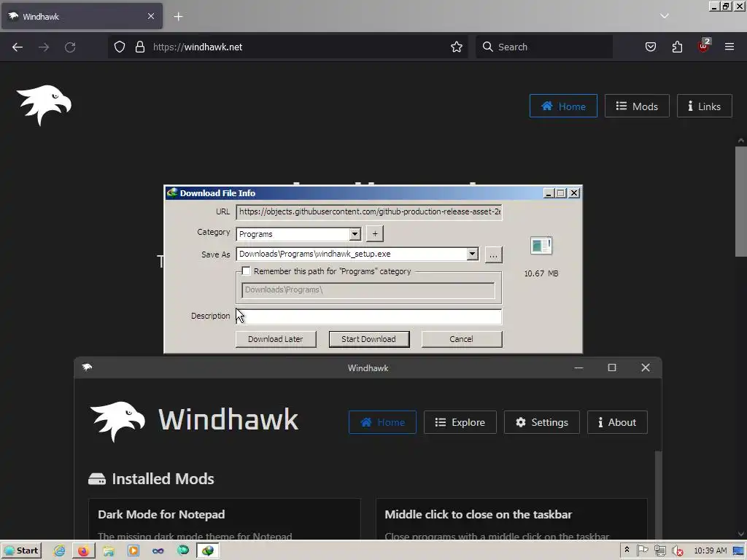Click the Firefox Search field
This screenshot has width=747, height=560.
pos(544,47)
